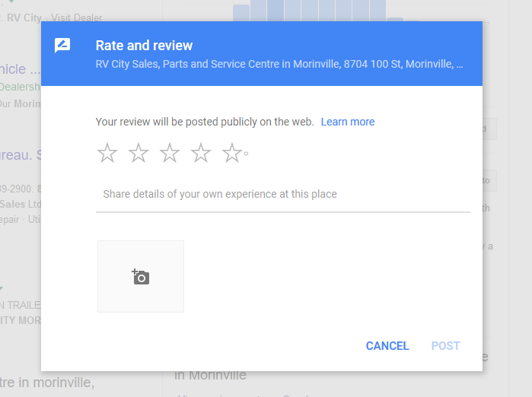
Task: Cancel the review dialog
Action: (x=387, y=346)
